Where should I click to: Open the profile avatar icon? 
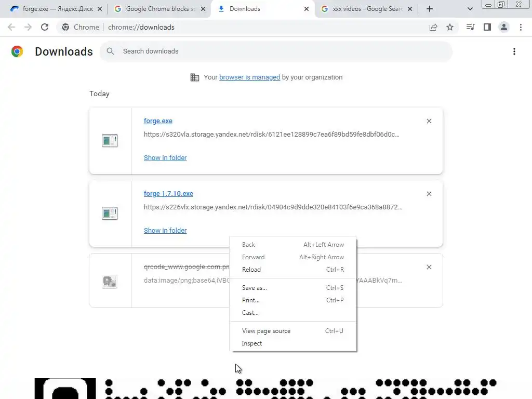coord(504,27)
